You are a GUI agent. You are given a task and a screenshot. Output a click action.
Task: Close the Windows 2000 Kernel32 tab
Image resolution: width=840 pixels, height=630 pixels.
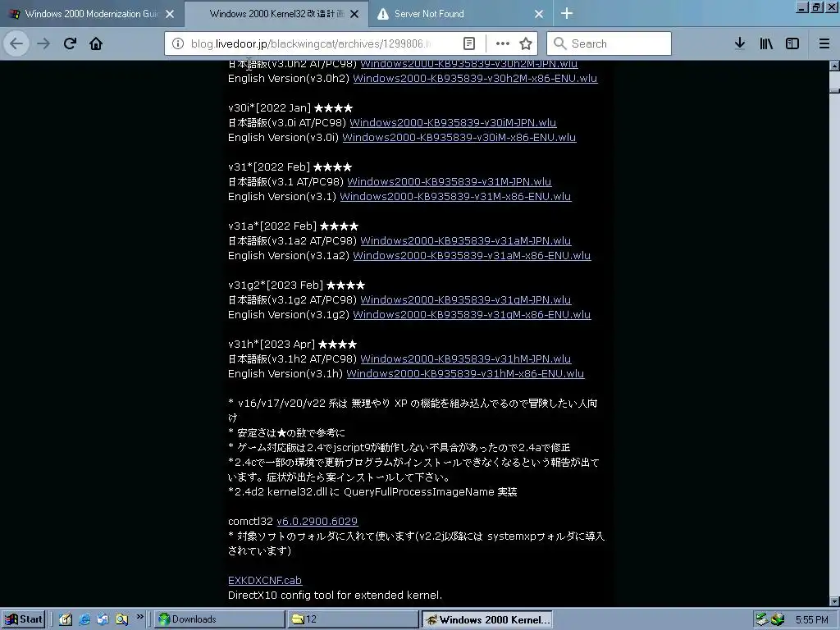point(354,14)
